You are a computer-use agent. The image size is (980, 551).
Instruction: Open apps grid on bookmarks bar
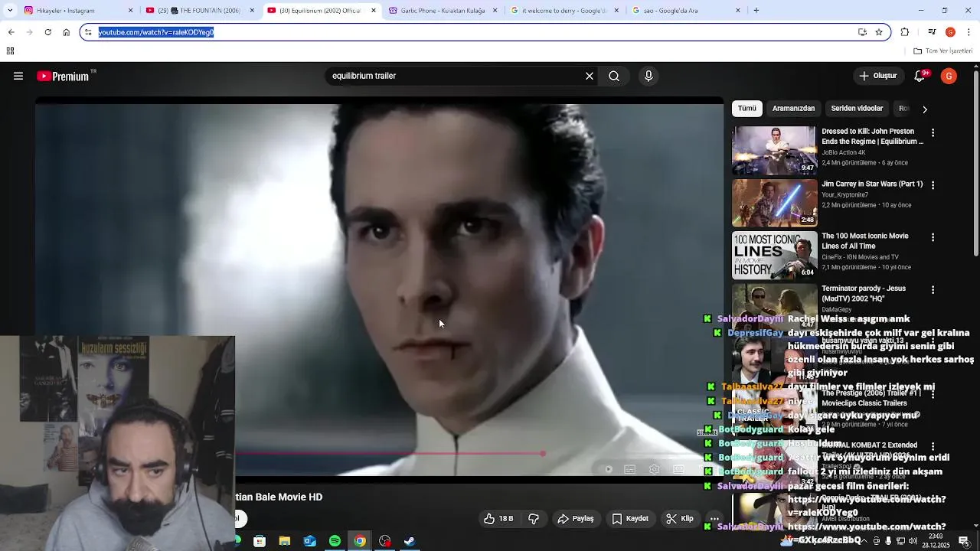pos(10,51)
